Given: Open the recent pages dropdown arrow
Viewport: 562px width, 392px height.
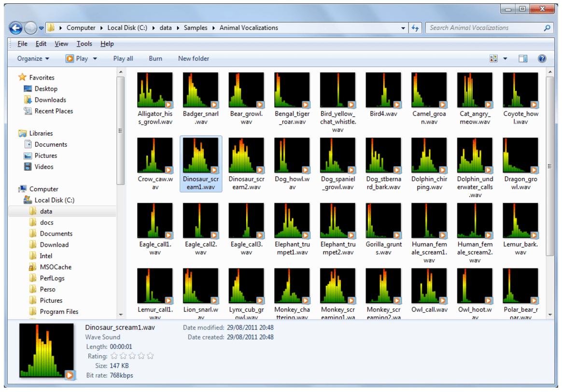Looking at the screenshot, I should 41,28.
